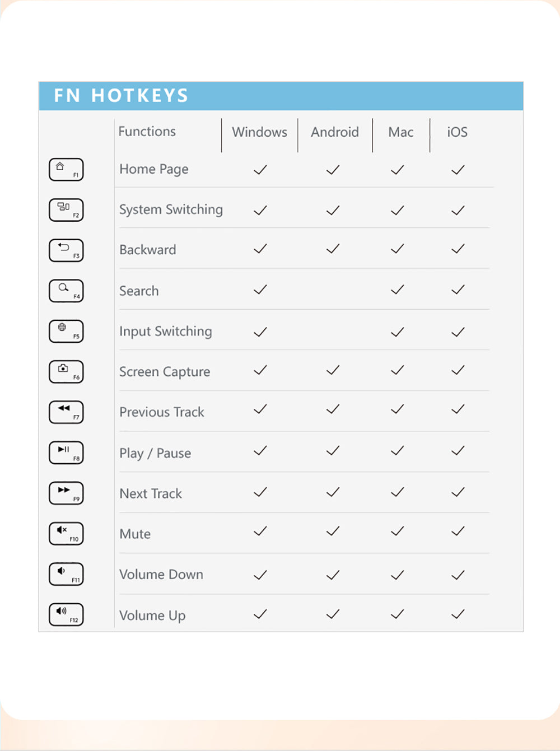Screen dimensions: 560x751
Task: Click the F6 Screen Capture camera key
Action: click(66, 371)
